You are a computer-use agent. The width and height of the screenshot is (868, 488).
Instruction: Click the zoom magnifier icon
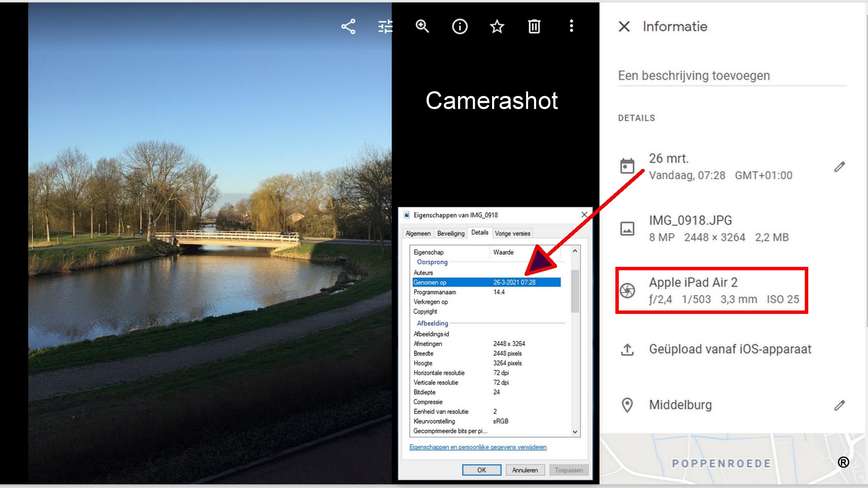tap(422, 26)
